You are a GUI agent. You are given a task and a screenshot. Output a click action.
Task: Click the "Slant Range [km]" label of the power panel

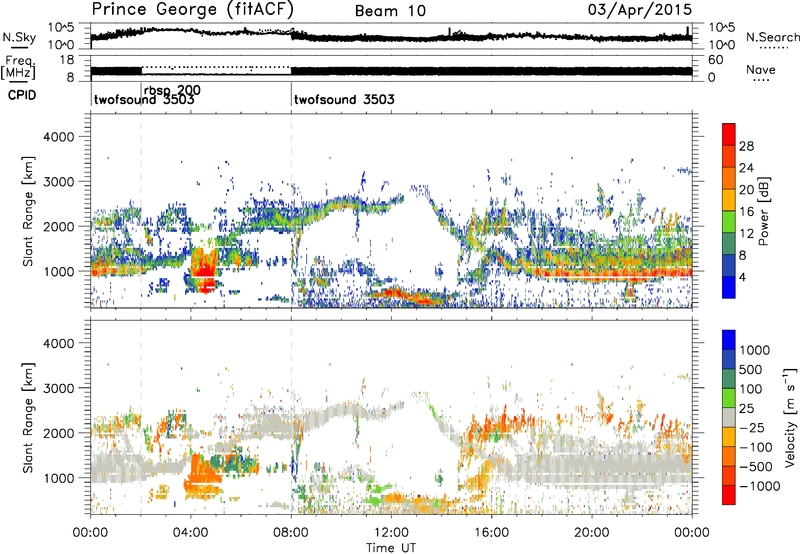point(28,211)
